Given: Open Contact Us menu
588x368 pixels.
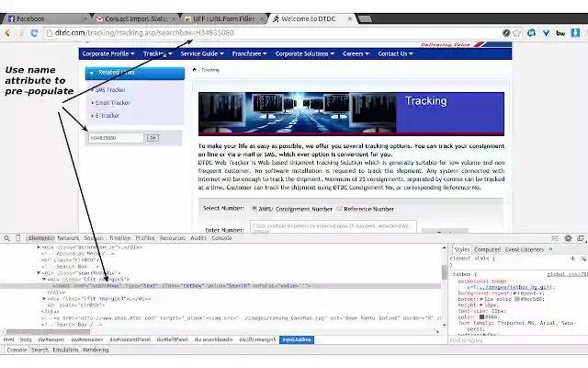Looking at the screenshot, I should pos(395,53).
